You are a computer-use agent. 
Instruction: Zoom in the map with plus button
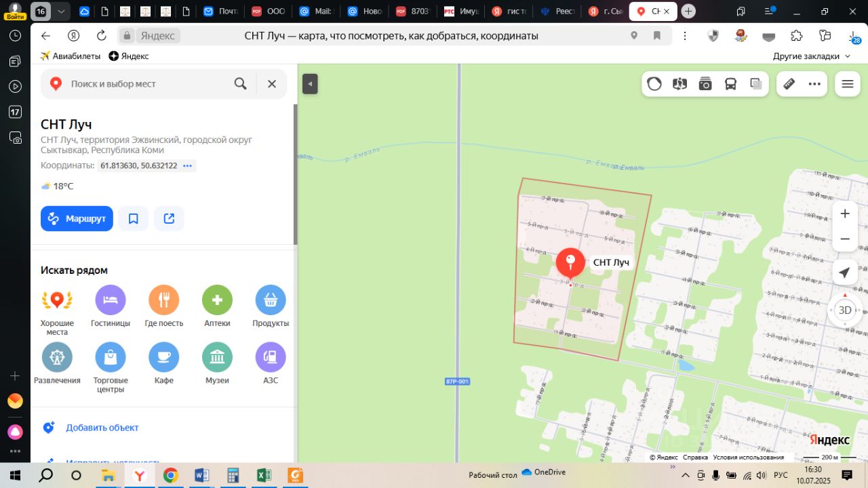coord(845,213)
